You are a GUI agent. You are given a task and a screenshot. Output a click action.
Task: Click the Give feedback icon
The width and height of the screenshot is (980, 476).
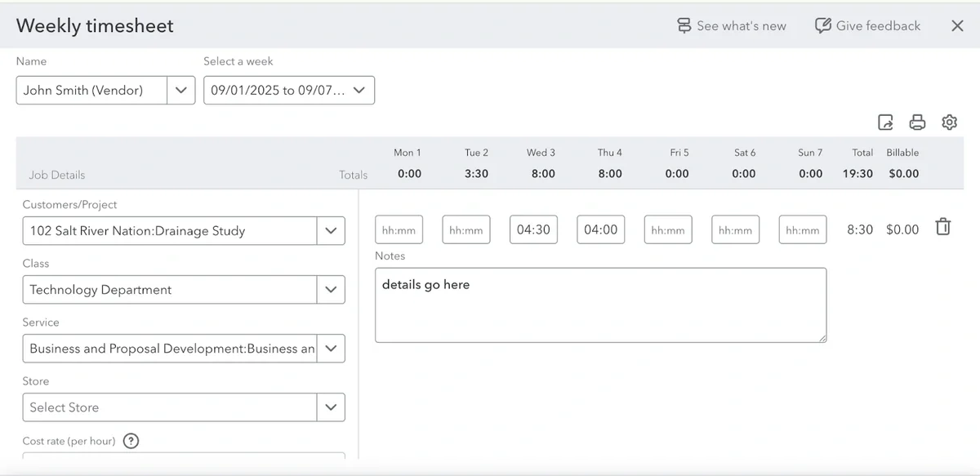pos(823,26)
